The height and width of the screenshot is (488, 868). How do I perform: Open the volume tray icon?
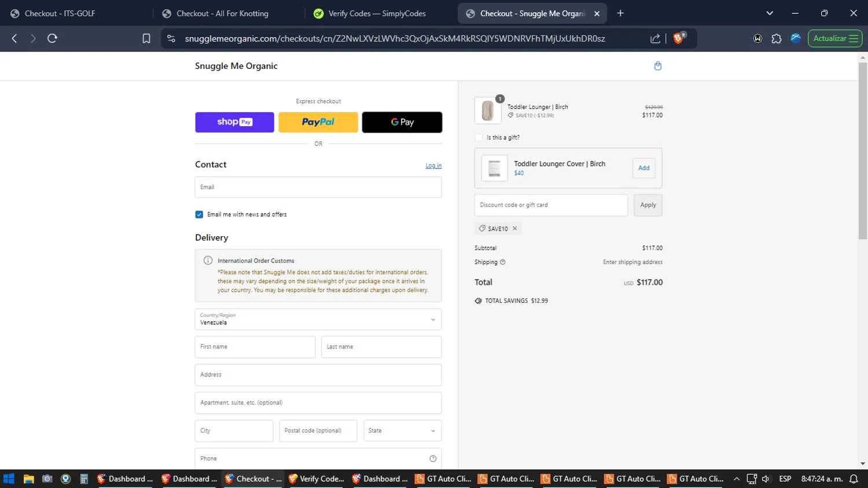point(766,479)
